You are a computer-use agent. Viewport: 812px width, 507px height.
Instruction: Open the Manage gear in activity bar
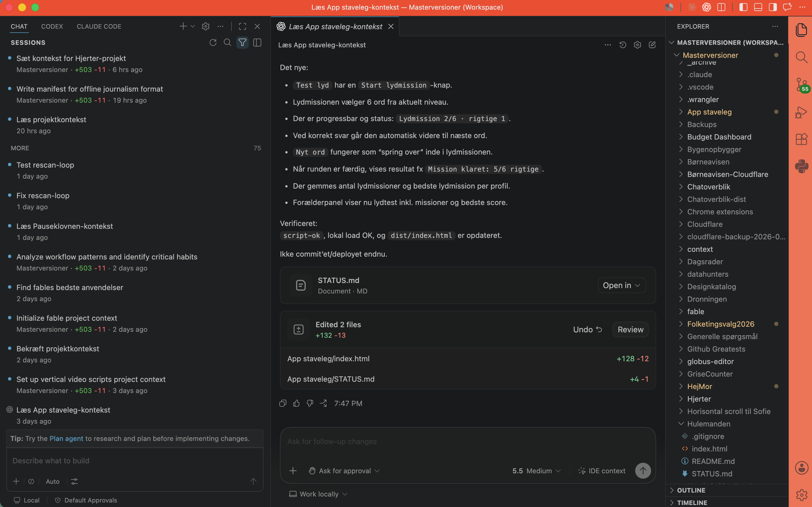click(801, 495)
